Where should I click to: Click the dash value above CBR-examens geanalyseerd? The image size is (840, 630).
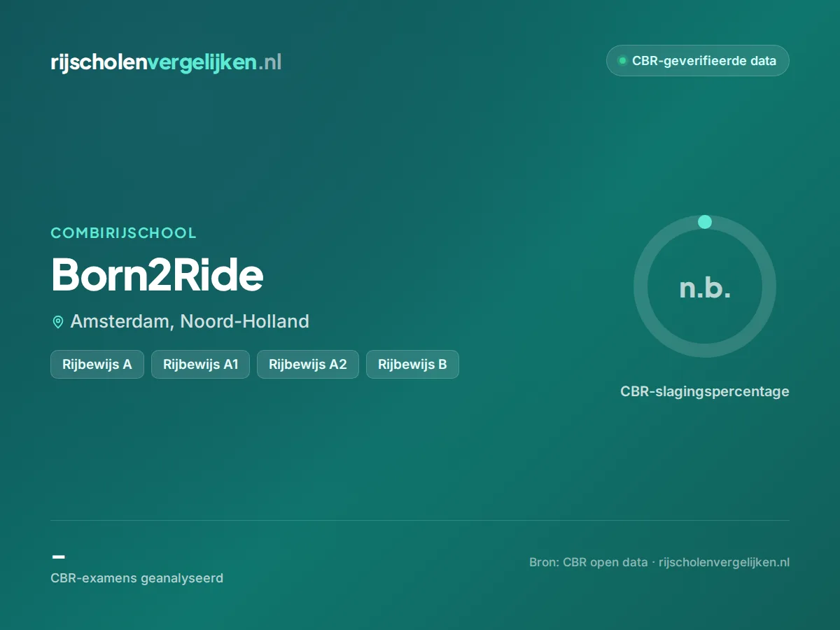[x=59, y=556]
